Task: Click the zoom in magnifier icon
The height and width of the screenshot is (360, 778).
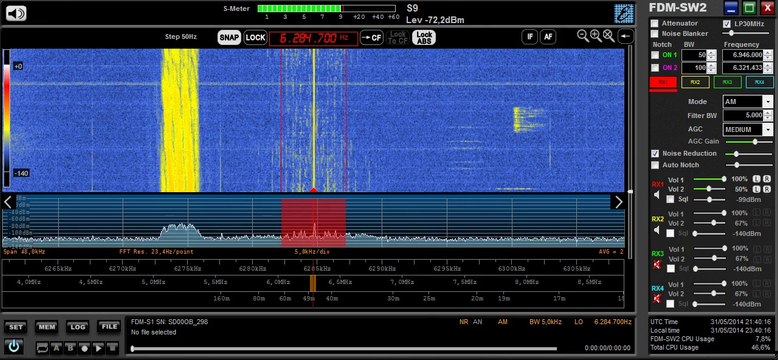Action: (x=596, y=36)
